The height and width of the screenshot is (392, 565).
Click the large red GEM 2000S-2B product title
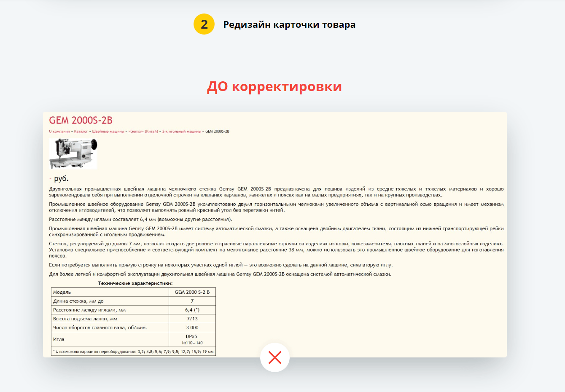tap(81, 121)
